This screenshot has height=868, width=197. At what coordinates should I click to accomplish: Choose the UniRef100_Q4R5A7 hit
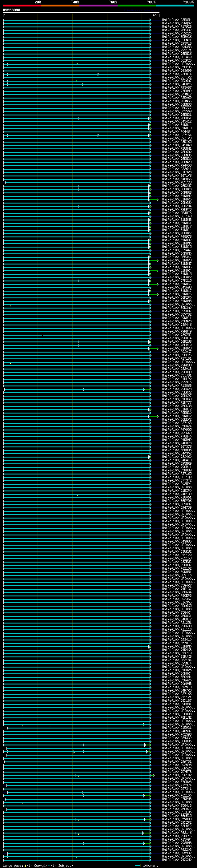177,731
